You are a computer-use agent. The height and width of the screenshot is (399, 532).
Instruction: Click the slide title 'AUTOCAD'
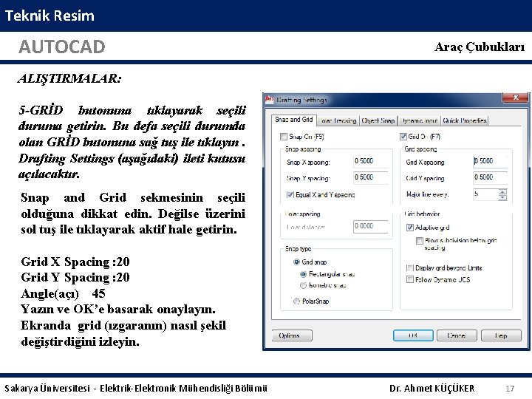coord(62,47)
